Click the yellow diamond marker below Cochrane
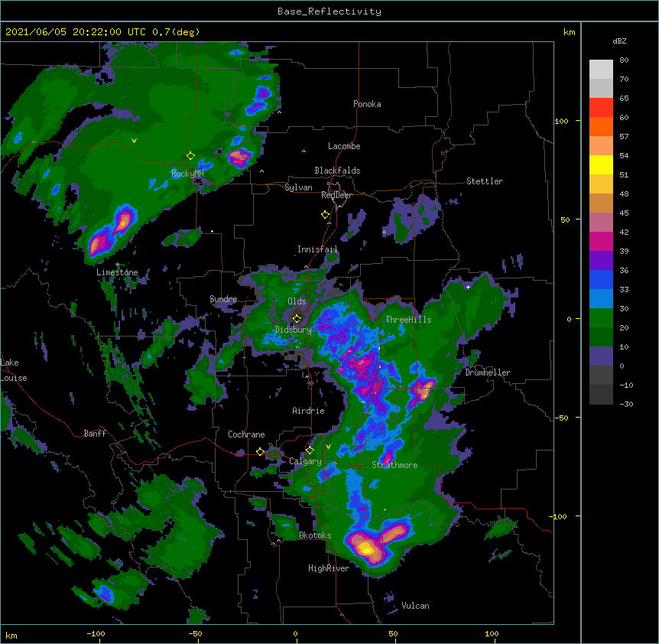This screenshot has width=659, height=644. (260, 452)
